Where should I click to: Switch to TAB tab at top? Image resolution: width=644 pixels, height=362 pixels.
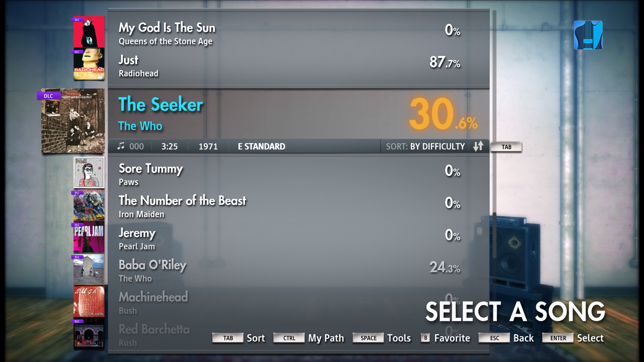click(505, 146)
